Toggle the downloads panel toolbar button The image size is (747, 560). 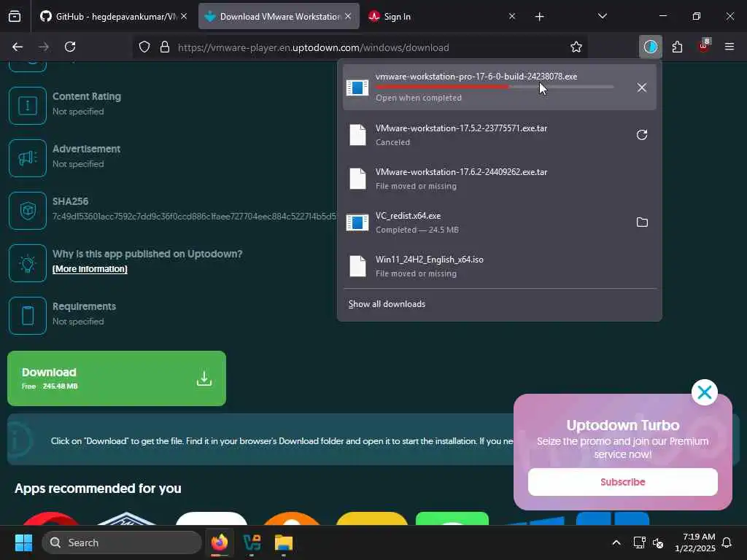coord(650,47)
